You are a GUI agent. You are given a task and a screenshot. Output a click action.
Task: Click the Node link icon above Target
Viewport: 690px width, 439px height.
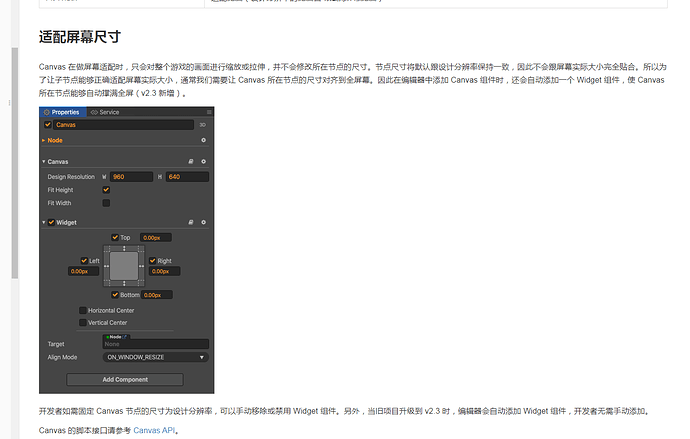(x=125, y=337)
